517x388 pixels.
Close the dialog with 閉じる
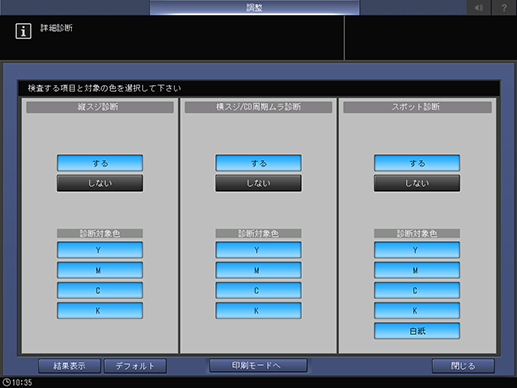pos(463,366)
